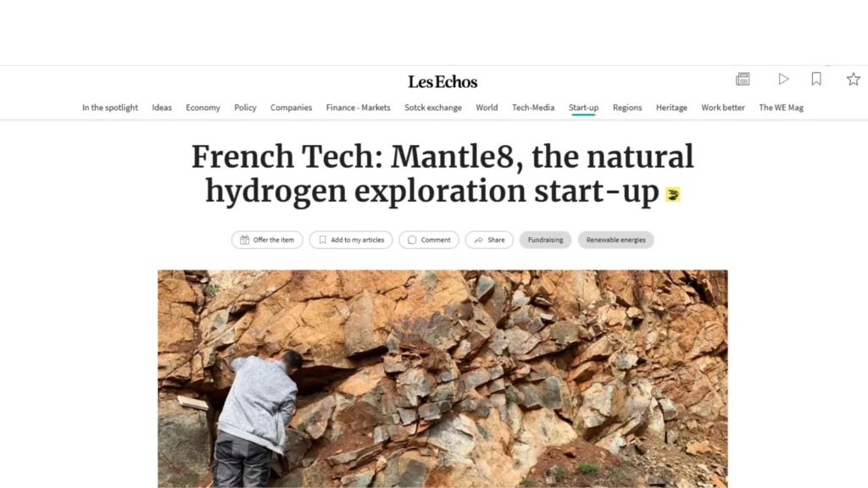Open the Work better section
Image resolution: width=868 pixels, height=488 pixels.
(723, 108)
